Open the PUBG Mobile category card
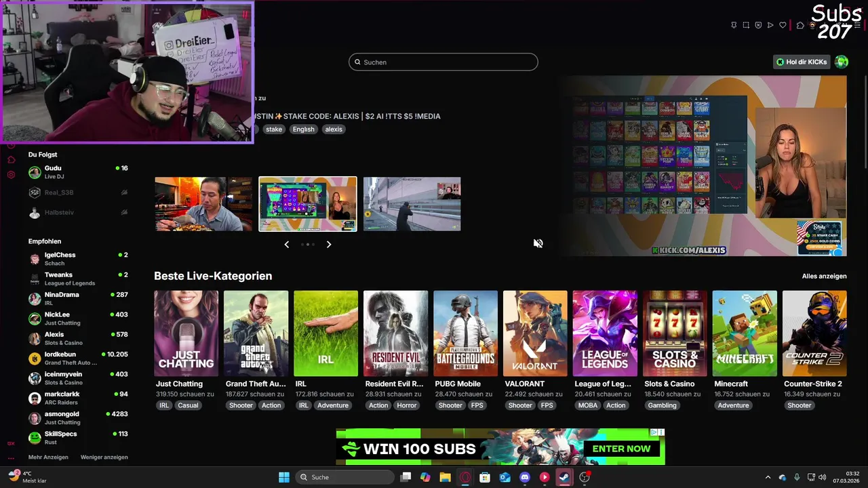This screenshot has width=868, height=488. pos(465,333)
